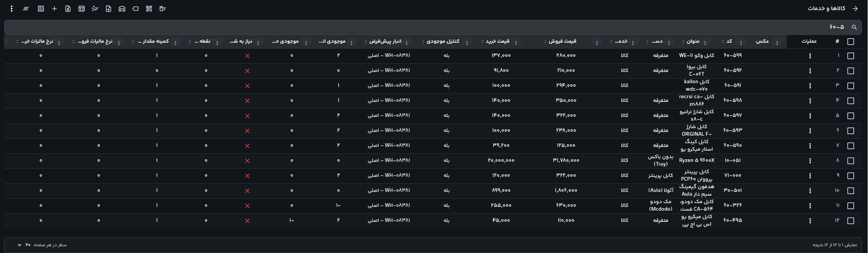Check the checkbox for row 60-599

(851, 56)
